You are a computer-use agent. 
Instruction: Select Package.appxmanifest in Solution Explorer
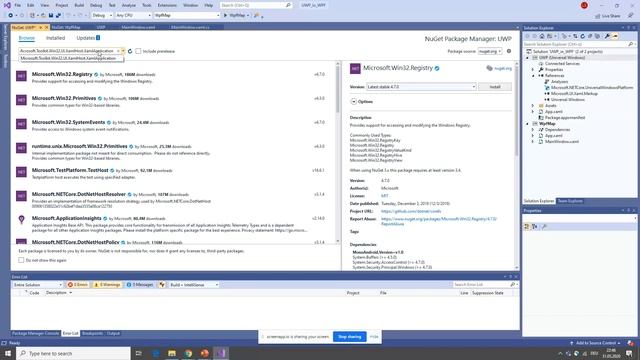tap(564, 118)
